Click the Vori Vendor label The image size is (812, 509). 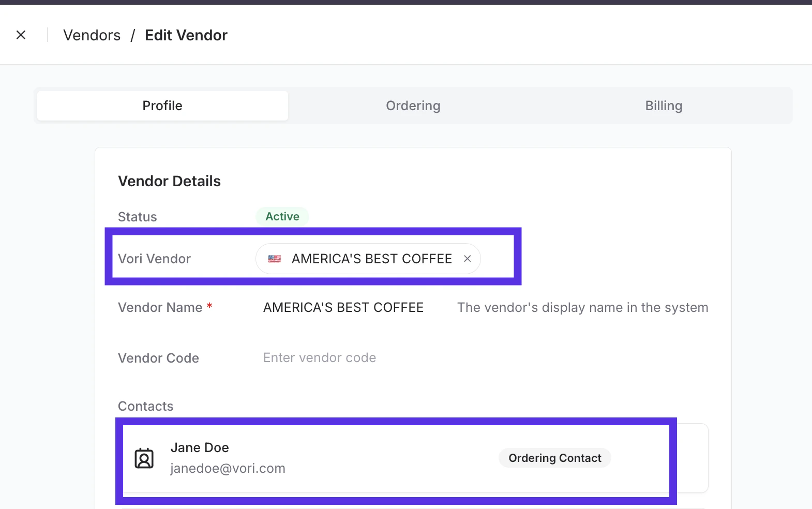(x=155, y=259)
